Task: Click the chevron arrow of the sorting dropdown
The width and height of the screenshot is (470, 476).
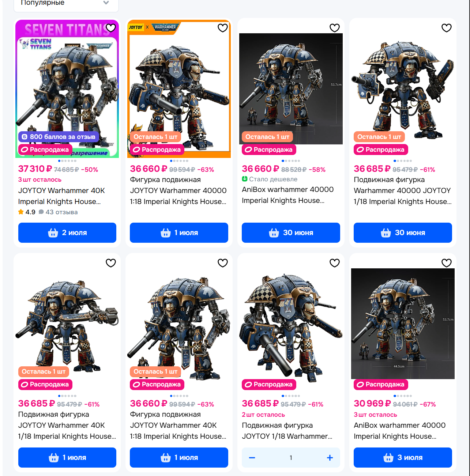Action: tap(106, 3)
